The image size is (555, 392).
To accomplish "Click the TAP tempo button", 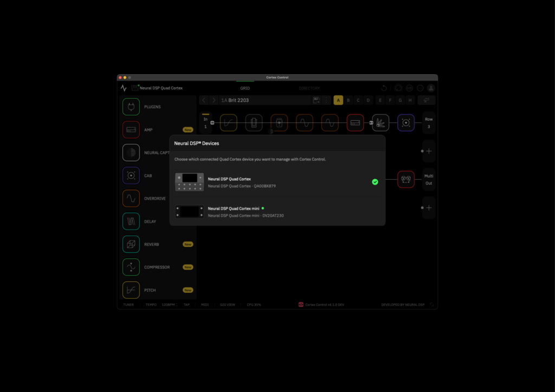I will click(x=186, y=305).
